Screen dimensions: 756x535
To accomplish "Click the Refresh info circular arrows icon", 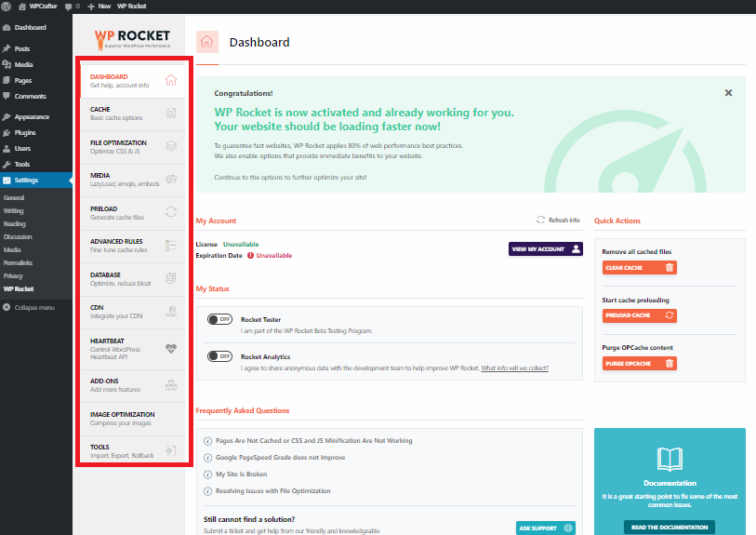I will [540, 220].
